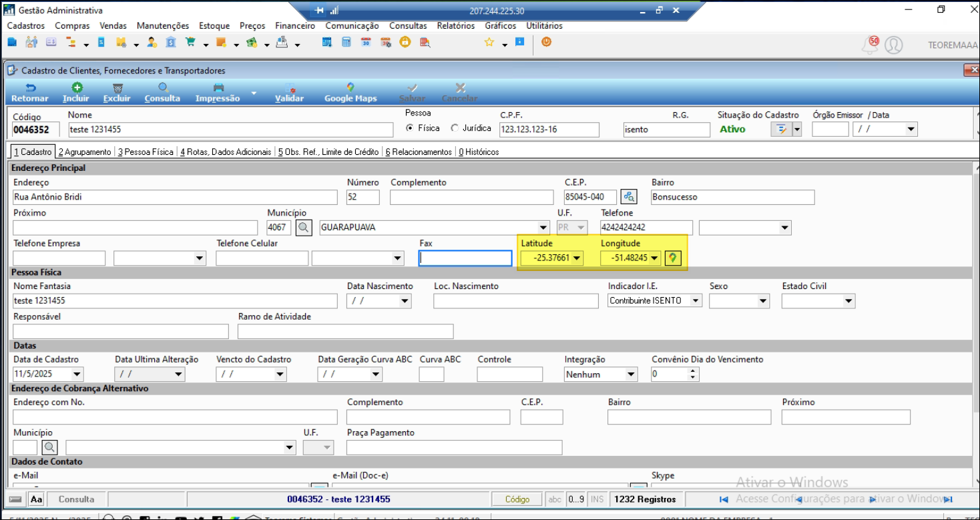Screen dimensions: 980x520
Task: Click the Município magnifier lookup icon
Action: 304,228
